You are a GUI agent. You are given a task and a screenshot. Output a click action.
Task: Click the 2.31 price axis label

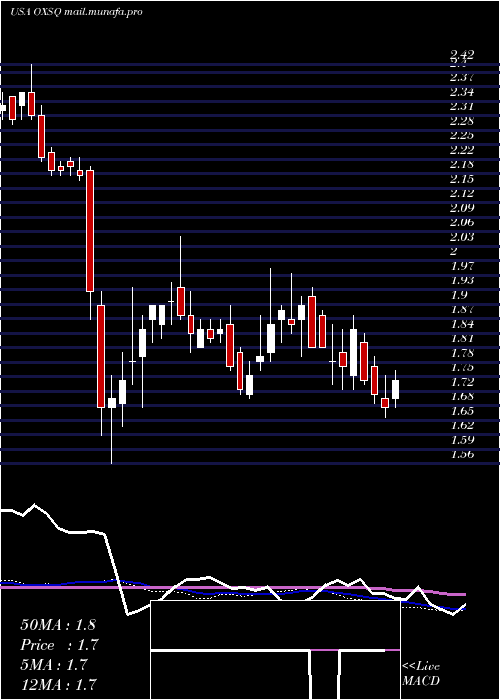point(462,106)
